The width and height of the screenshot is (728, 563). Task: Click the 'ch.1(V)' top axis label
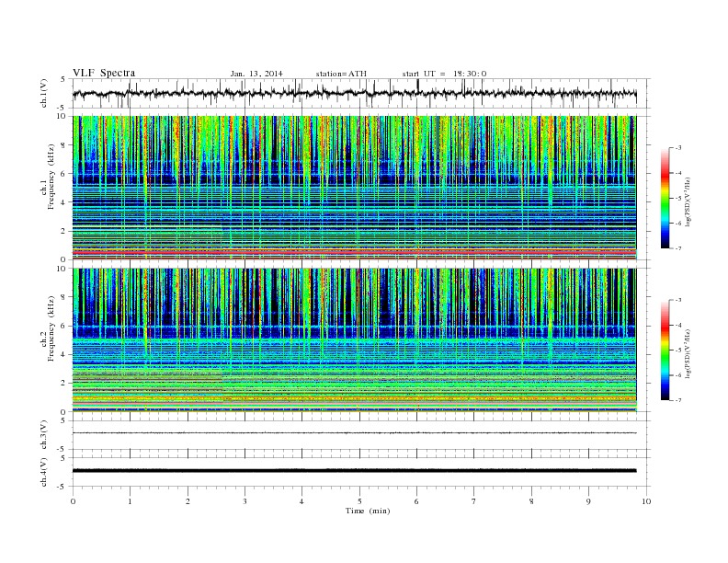(x=44, y=93)
